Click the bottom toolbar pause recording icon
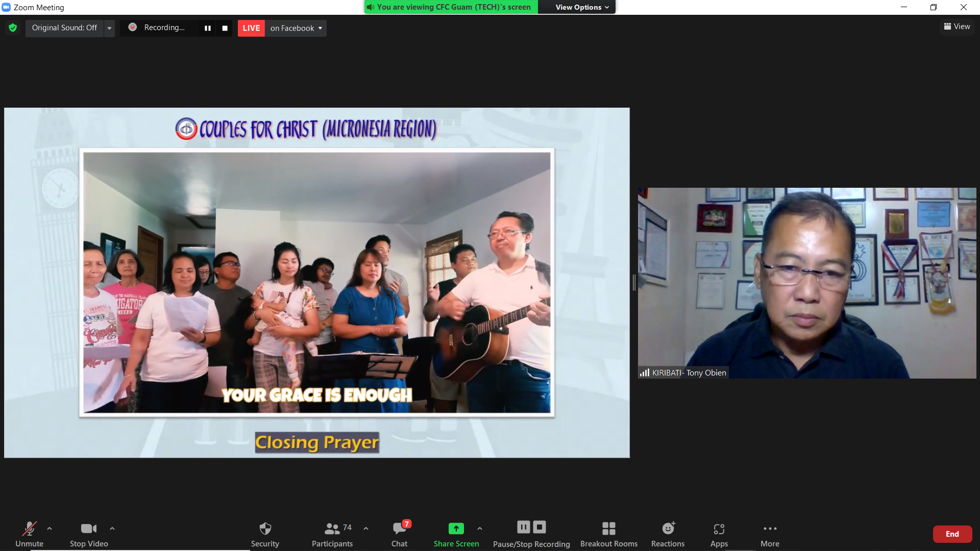Viewport: 980px width, 551px height. [x=524, y=527]
